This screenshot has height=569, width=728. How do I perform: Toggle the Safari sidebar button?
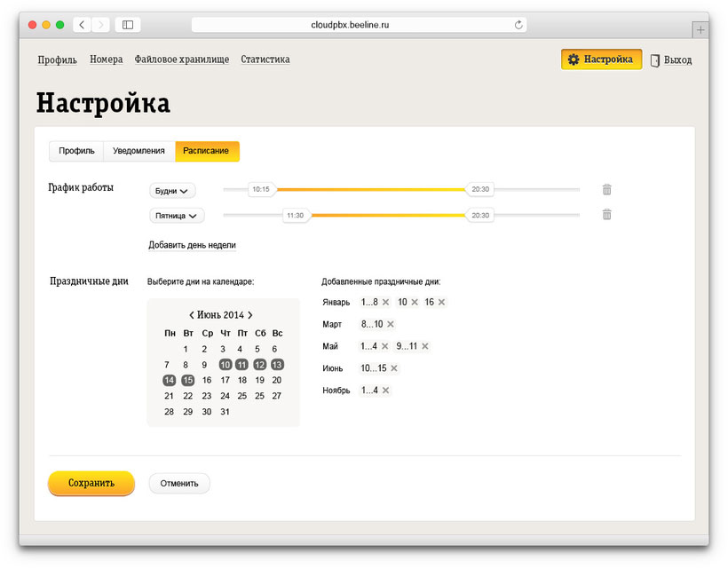point(128,25)
